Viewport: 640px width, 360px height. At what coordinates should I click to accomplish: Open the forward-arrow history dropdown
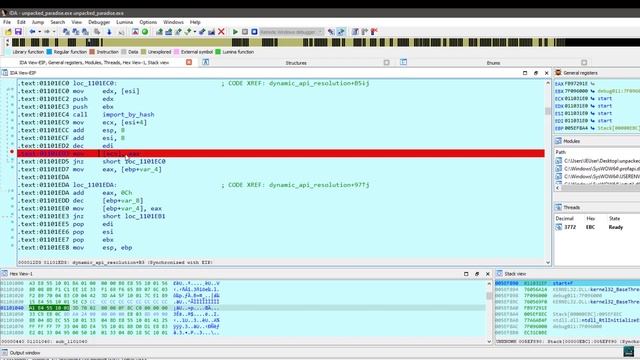click(x=54, y=32)
